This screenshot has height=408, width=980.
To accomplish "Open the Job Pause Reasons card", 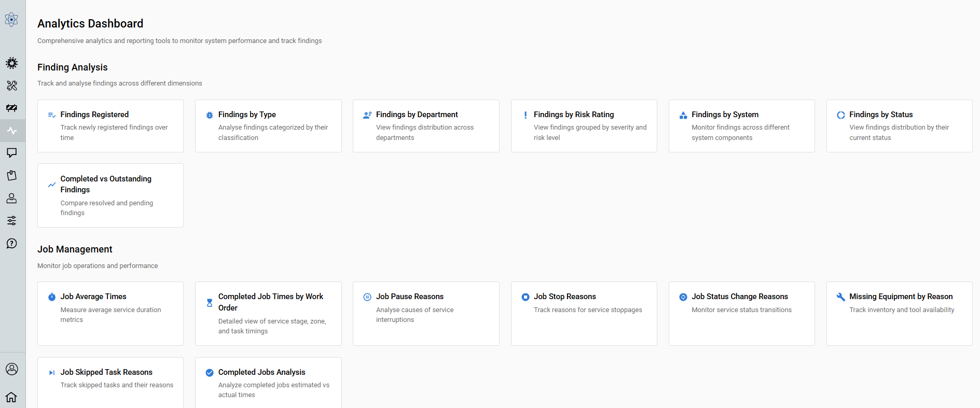I will pyautogui.click(x=426, y=314).
